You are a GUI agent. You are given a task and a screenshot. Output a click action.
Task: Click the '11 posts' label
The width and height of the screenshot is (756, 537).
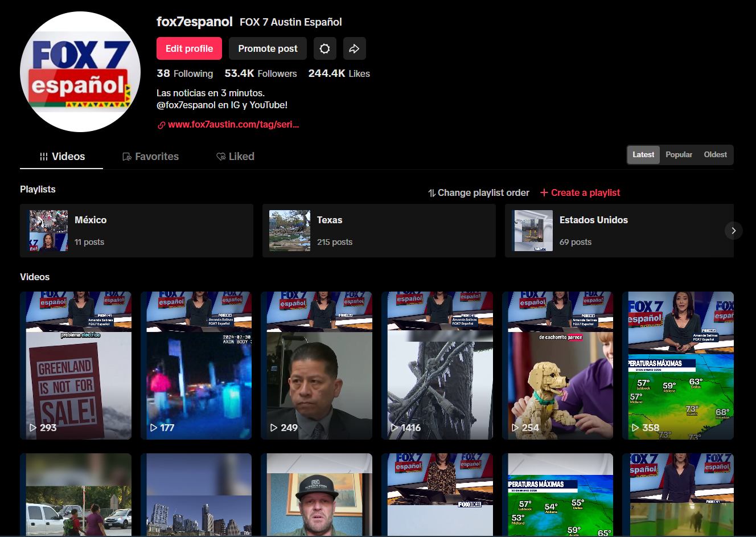tap(89, 242)
